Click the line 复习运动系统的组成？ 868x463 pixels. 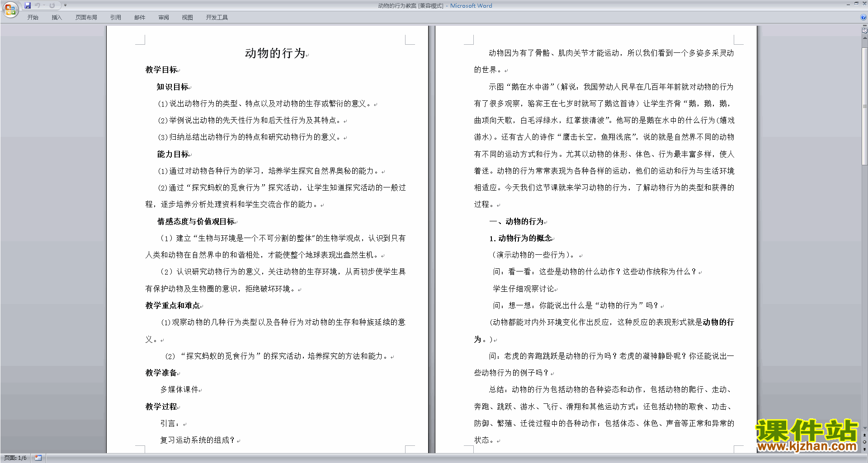pos(198,440)
